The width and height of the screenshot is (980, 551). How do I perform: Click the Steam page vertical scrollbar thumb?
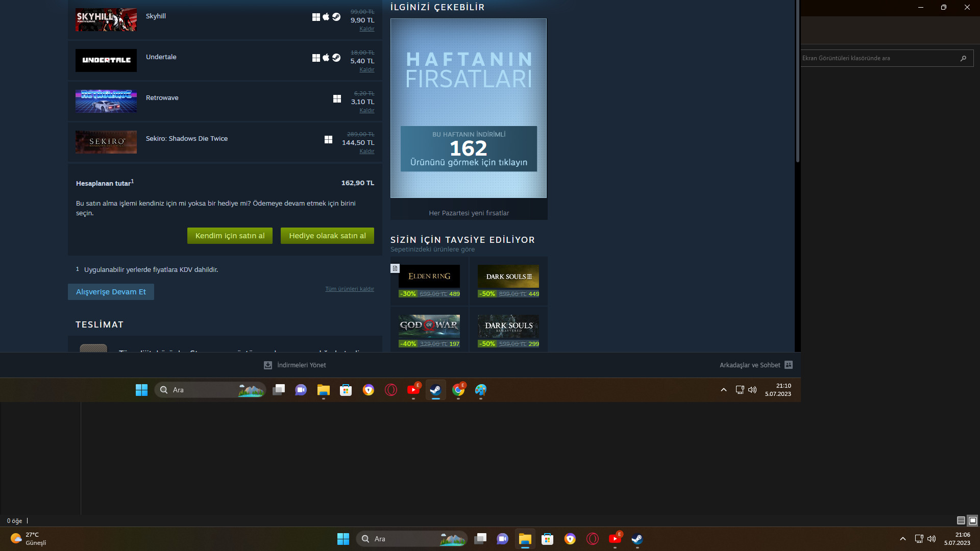tap(797, 82)
